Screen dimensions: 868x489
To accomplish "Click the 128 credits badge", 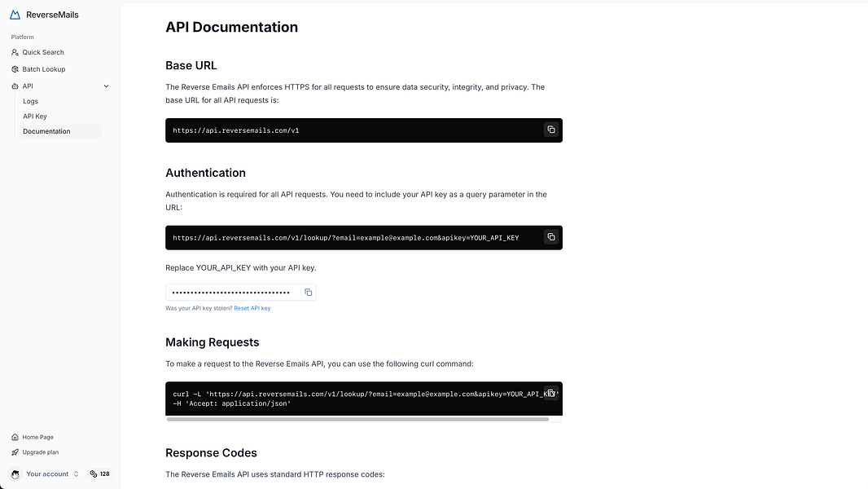I will (100, 474).
